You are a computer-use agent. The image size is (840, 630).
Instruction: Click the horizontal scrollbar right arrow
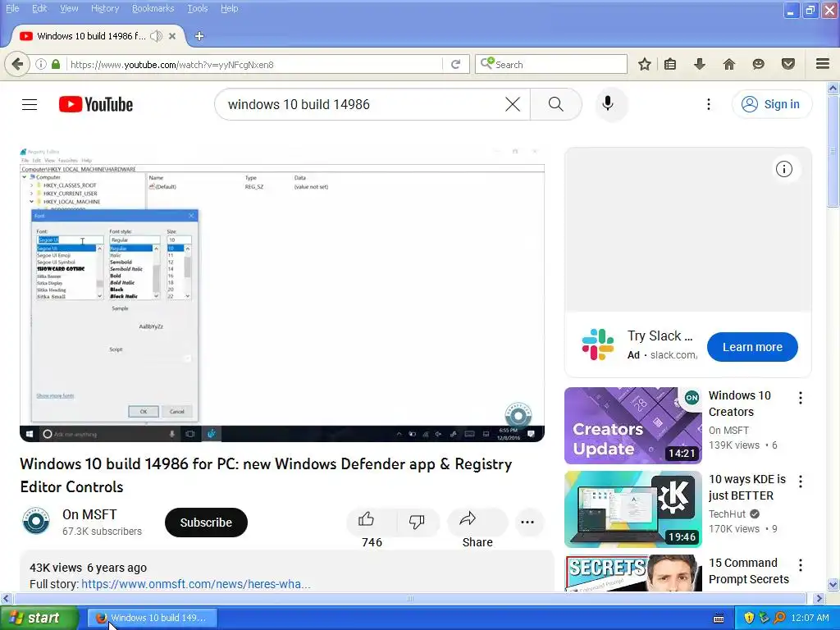[x=819, y=598]
